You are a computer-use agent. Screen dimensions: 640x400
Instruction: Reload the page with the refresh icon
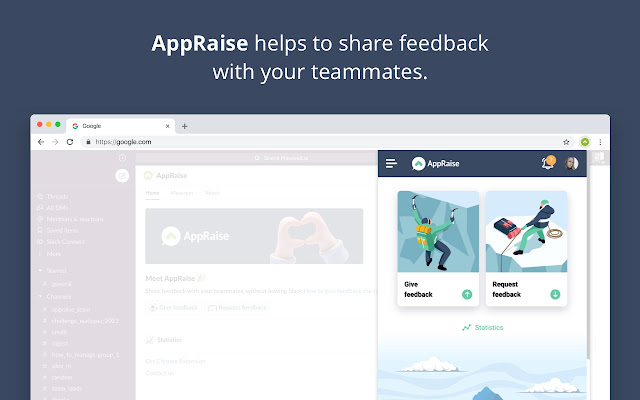(x=70, y=142)
